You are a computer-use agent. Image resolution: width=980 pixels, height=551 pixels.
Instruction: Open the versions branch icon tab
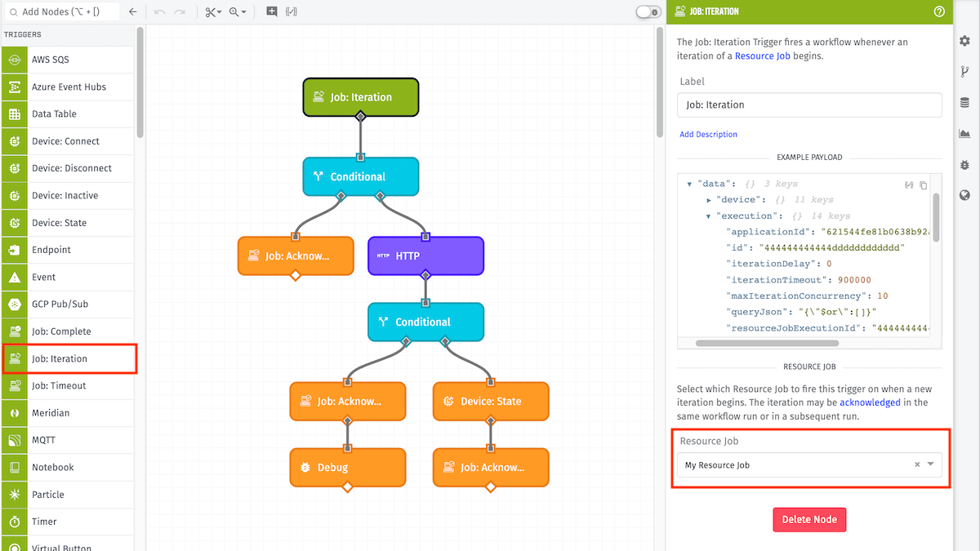964,72
